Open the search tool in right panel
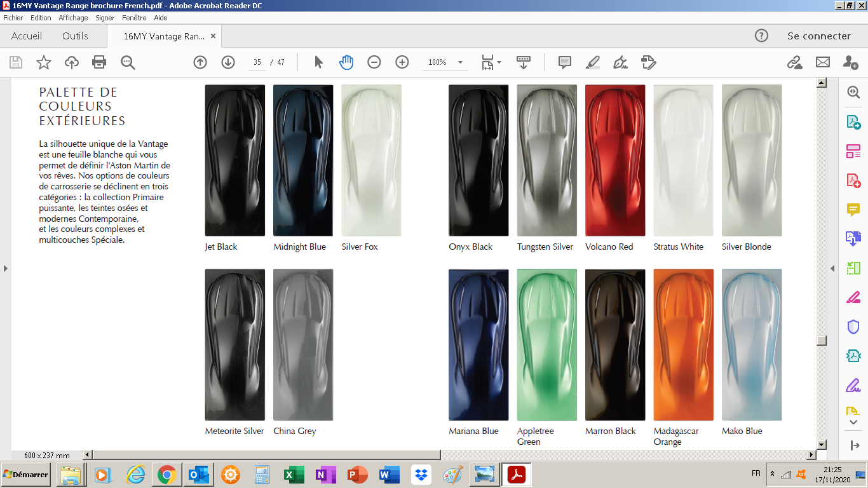Viewport: 868px width, 488px height. click(853, 92)
